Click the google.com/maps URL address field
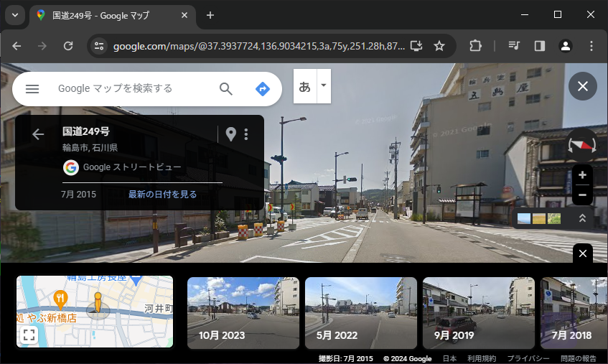The image size is (608, 364). (x=258, y=46)
